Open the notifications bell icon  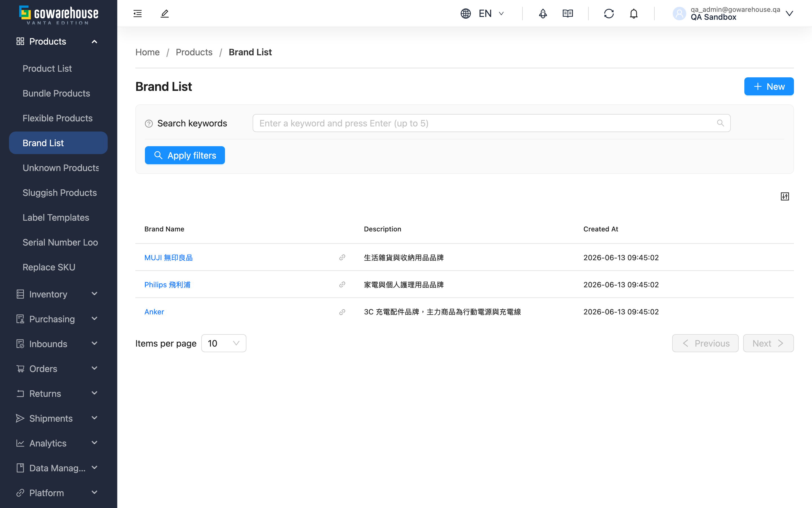point(634,14)
